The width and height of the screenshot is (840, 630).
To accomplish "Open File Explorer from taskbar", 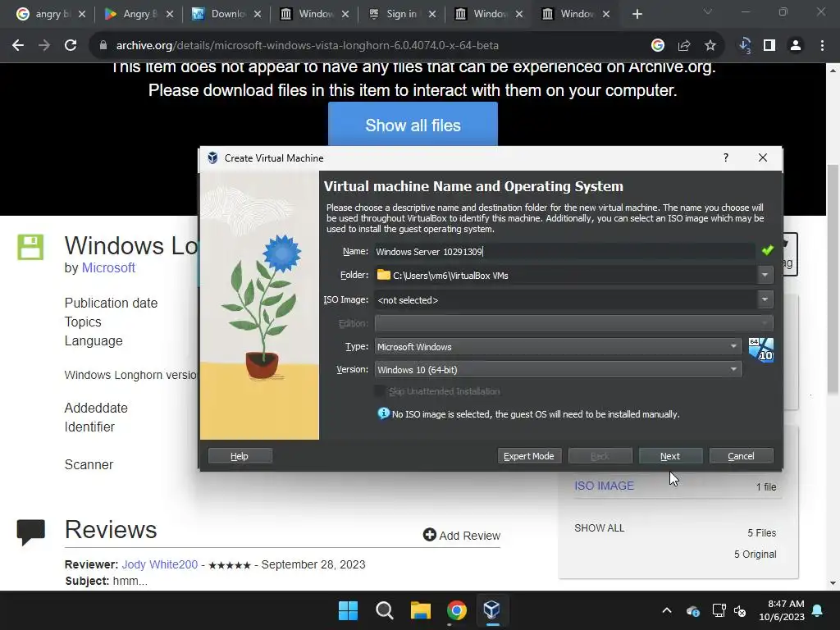I will point(421,610).
